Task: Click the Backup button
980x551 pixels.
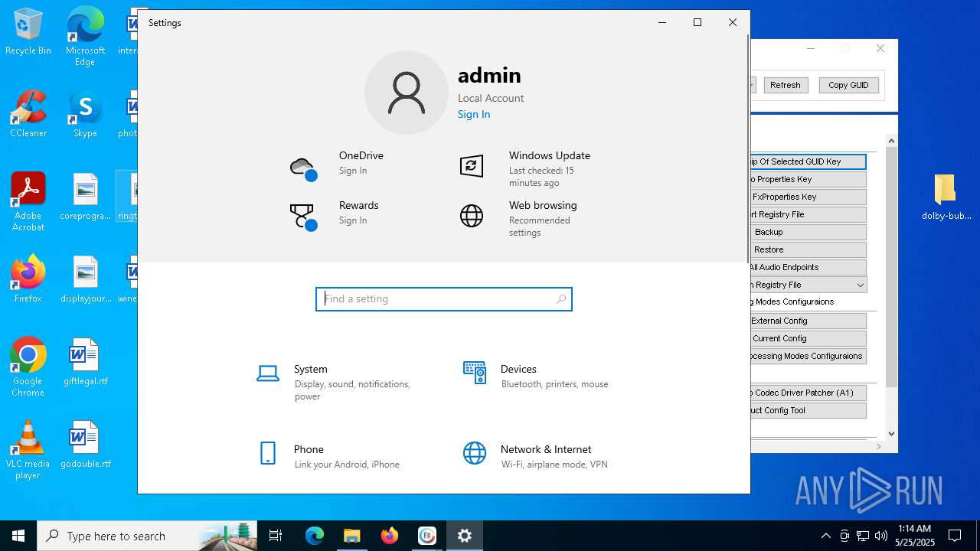Action: tap(808, 232)
